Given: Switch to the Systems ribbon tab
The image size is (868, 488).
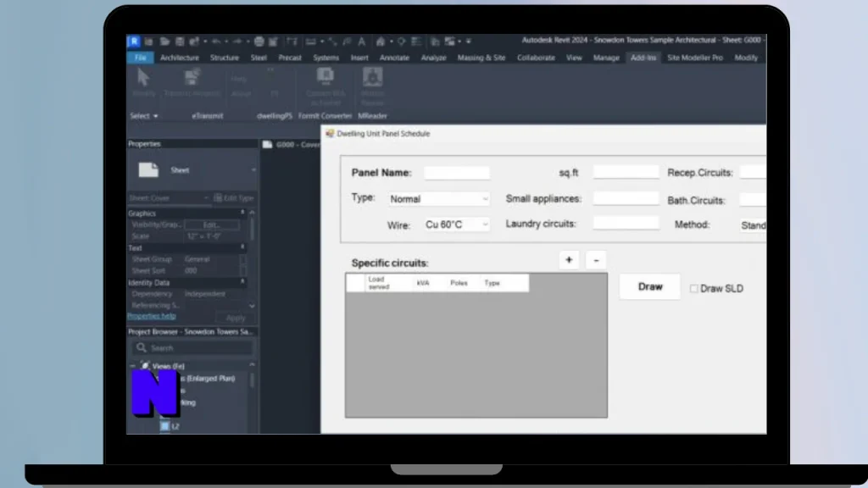Looking at the screenshot, I should pos(325,58).
